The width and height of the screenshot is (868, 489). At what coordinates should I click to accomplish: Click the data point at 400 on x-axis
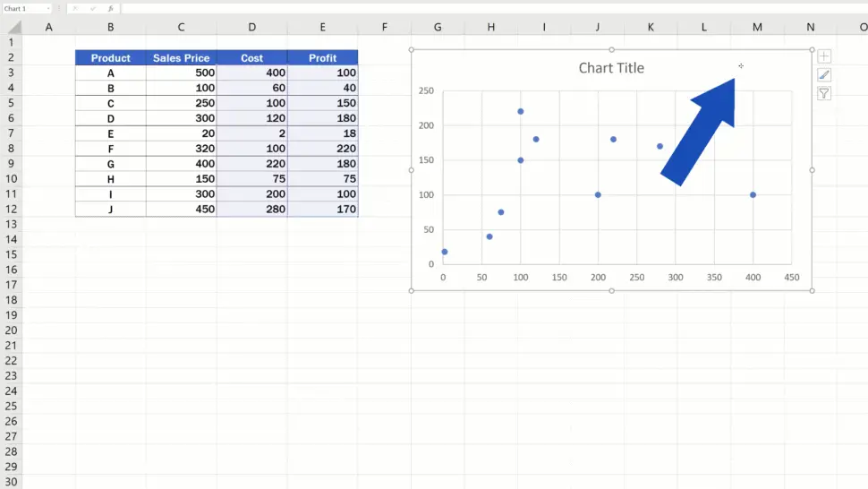click(x=753, y=194)
